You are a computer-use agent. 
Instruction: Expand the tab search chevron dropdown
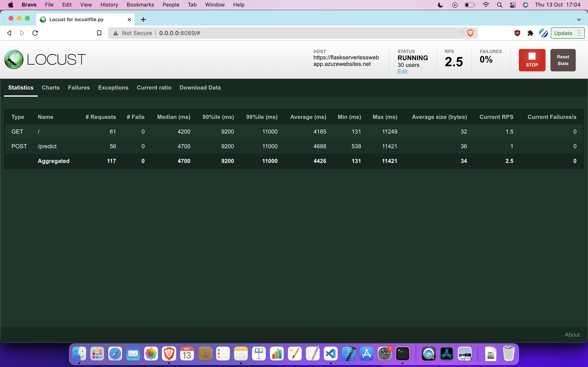click(x=579, y=19)
